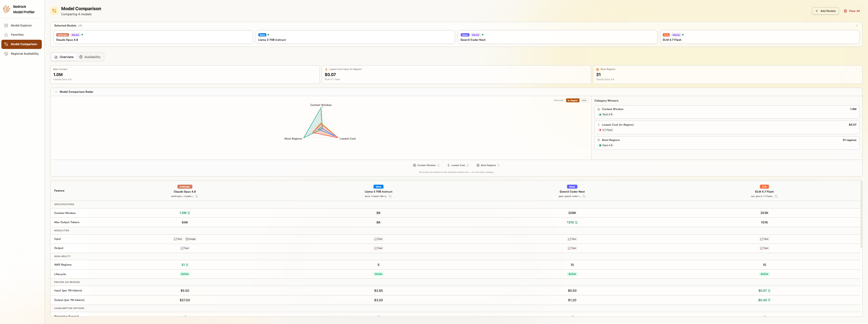Click the Favorites star icon in sidebar
The height and width of the screenshot is (324, 868).
6,35
